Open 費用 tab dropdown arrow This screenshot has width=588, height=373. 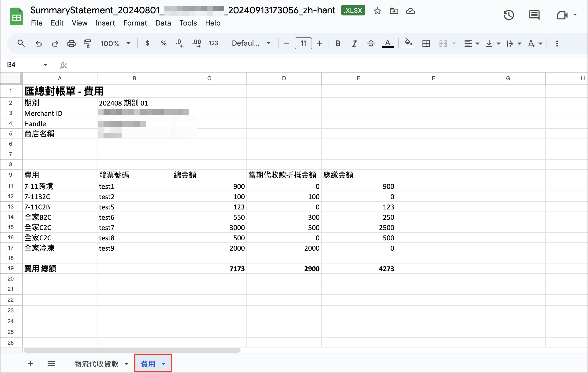pos(163,364)
